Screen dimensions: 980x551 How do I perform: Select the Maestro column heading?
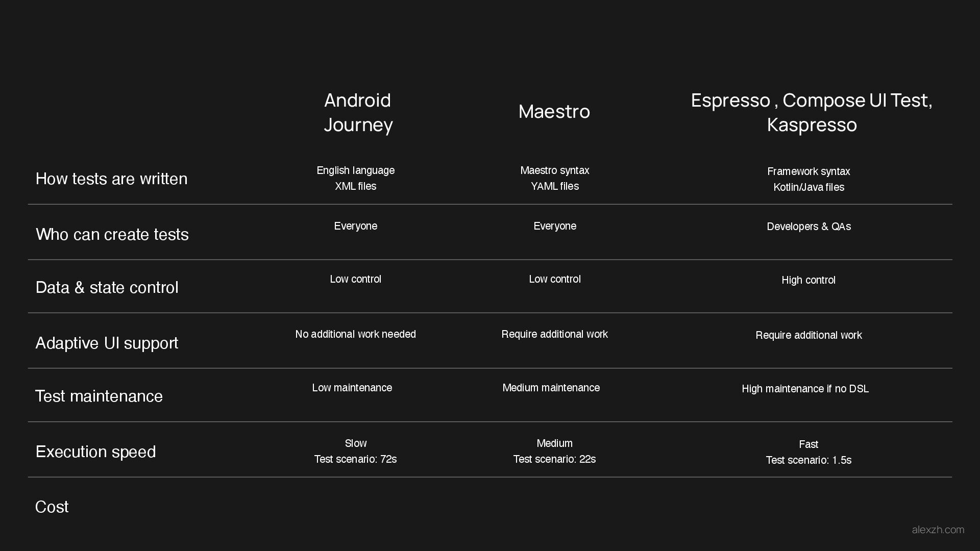pyautogui.click(x=554, y=111)
